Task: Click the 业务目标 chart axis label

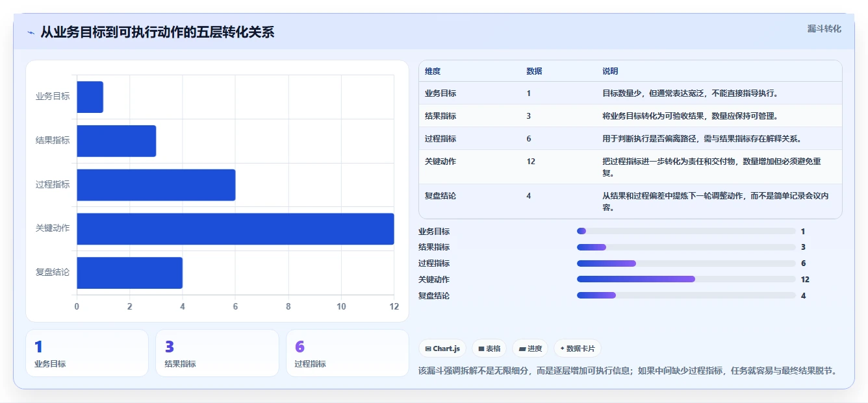Action: pyautogui.click(x=53, y=97)
